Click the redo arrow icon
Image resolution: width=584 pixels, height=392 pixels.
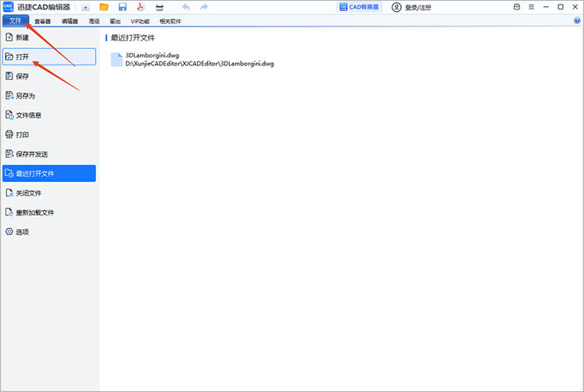coord(204,7)
